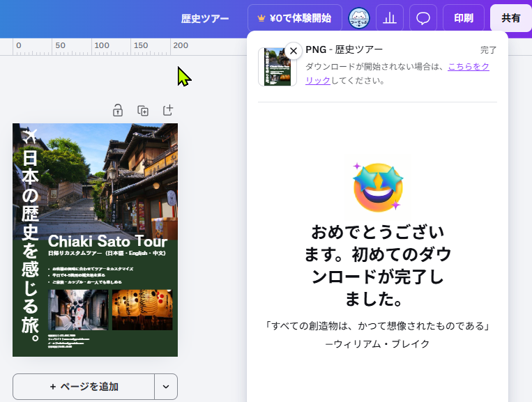
Task: Click the ¥0で体験開始 trial button
Action: (x=294, y=18)
